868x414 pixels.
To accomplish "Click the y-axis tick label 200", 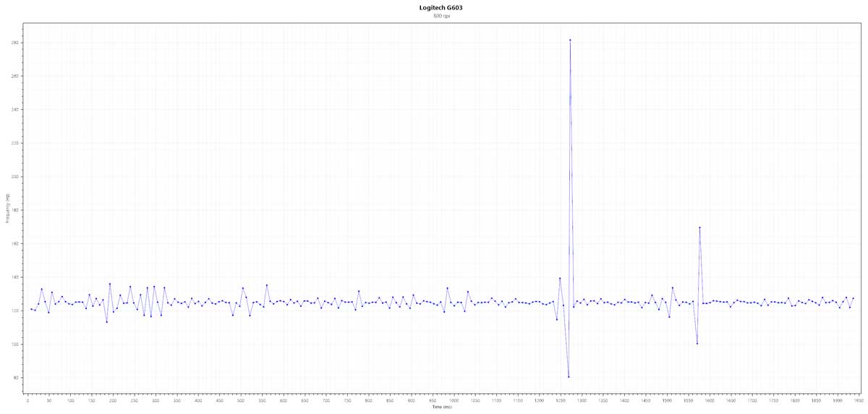I will point(17,177).
